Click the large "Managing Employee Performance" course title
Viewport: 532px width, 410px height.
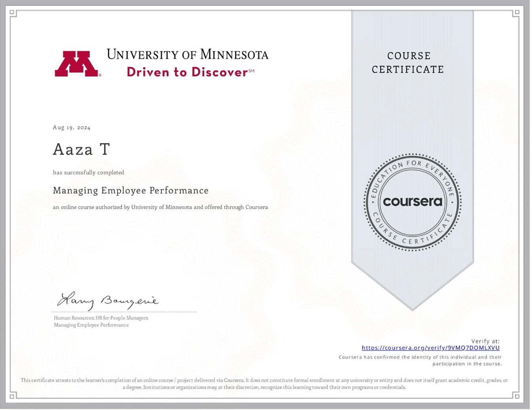131,191
